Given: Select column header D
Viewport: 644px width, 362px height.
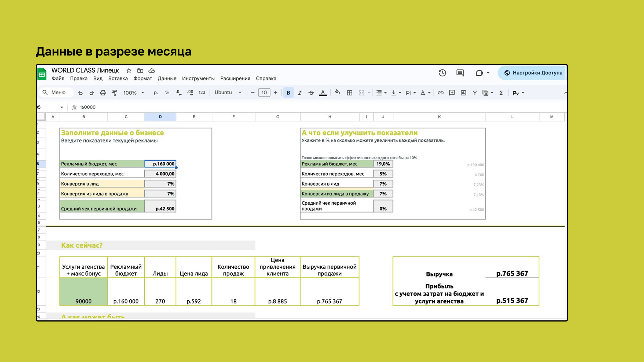Looking at the screenshot, I should 160,117.
